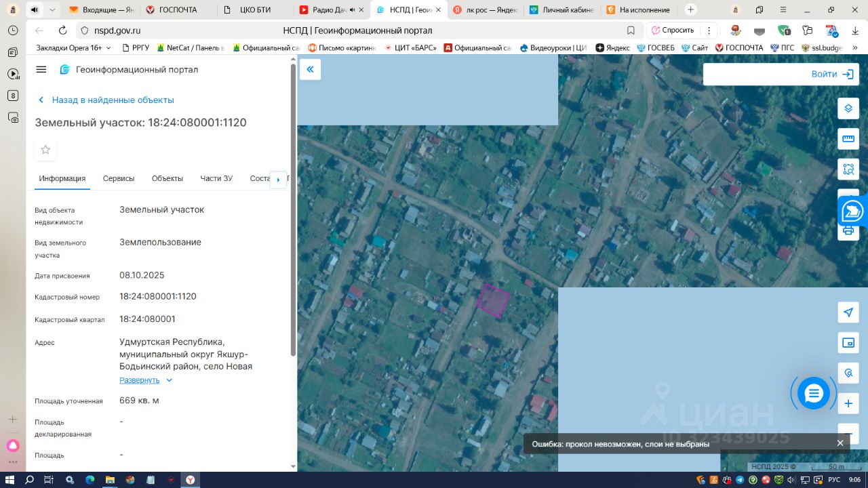Open the Части ЗУ tab
868x488 pixels.
216,178
